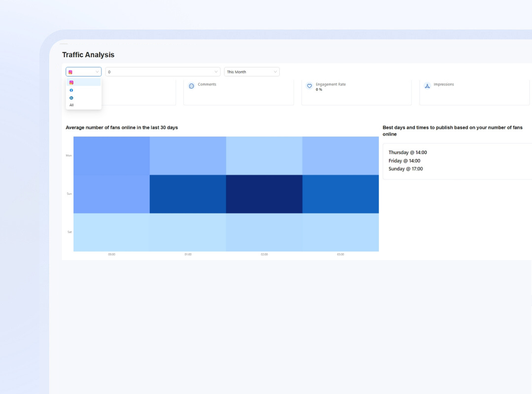Click the Engagement Rate label

coord(331,85)
